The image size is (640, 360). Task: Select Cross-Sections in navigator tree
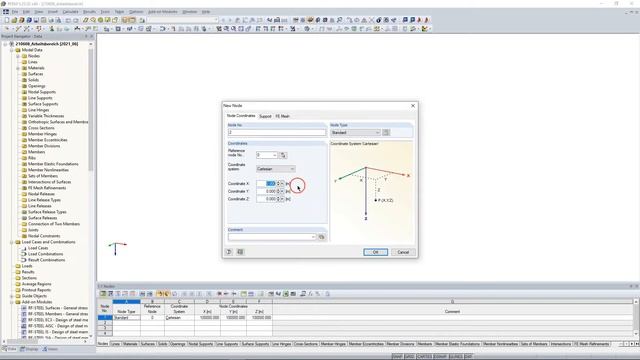tap(41, 128)
